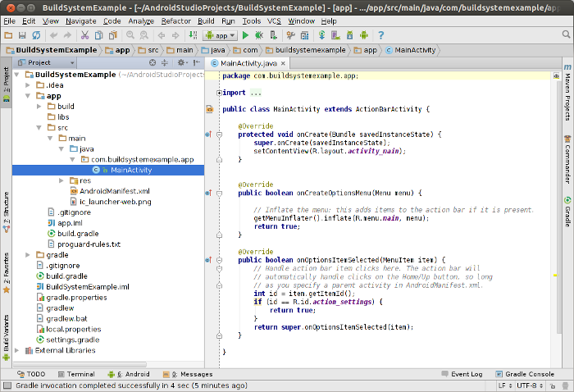Open the Project view selector dropdown
Viewport: 574px width, 392px height.
pyautogui.click(x=47, y=62)
